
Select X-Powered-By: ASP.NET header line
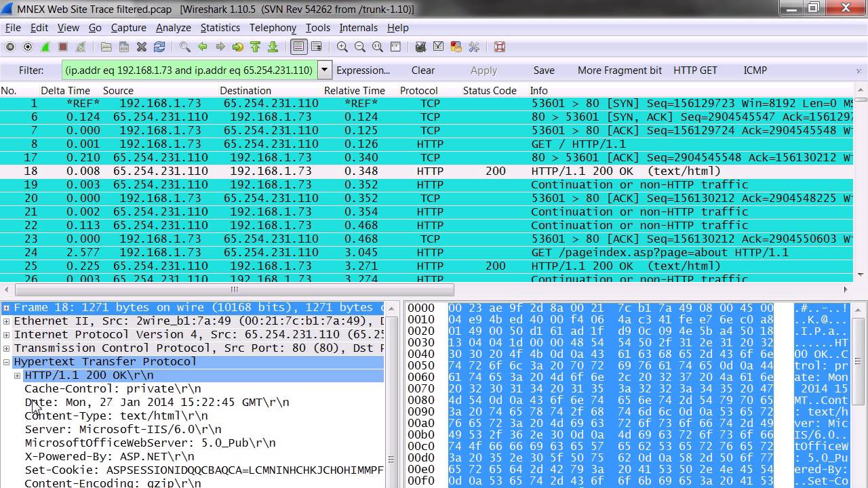[x=109, y=457]
